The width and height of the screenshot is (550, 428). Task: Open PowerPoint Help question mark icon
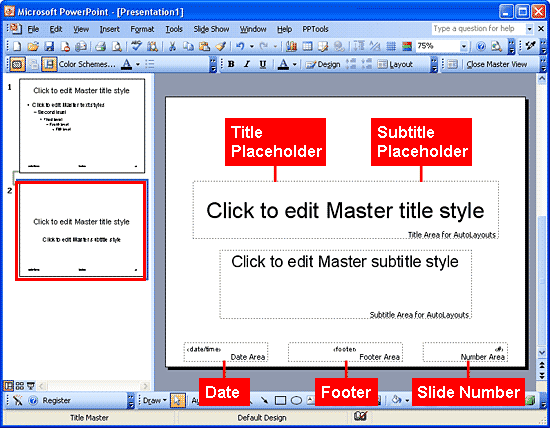481,46
